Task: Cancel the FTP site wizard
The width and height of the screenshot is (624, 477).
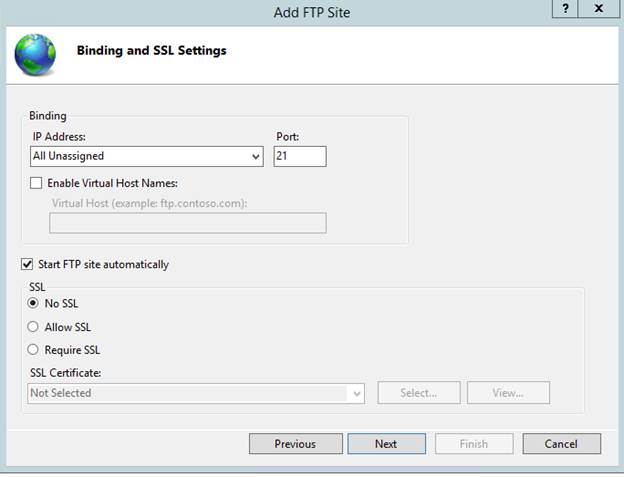Action: coord(561,444)
